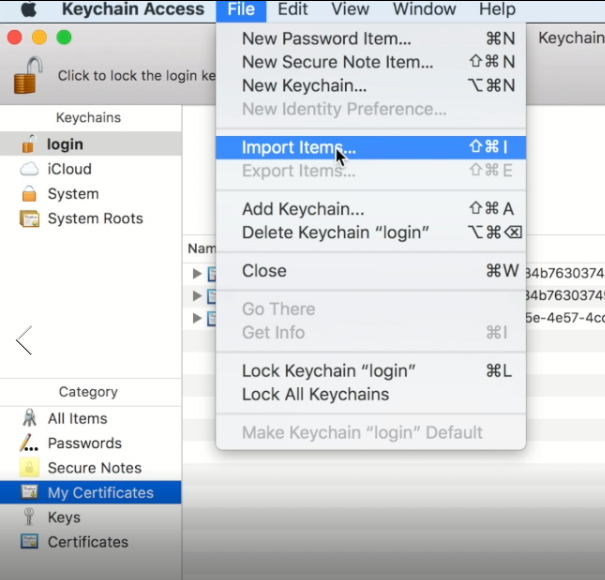Click the Name column header
605x580 pixels.
click(x=201, y=249)
